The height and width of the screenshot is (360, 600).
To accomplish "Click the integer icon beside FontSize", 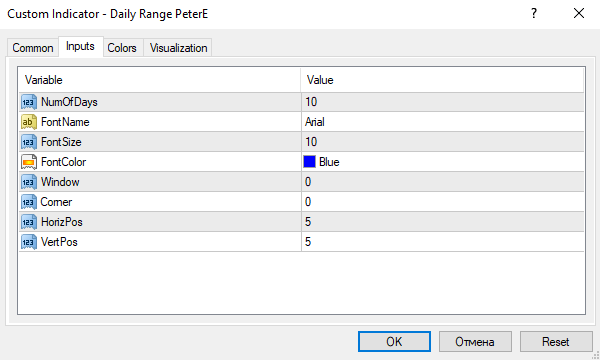I will pos(29,142).
